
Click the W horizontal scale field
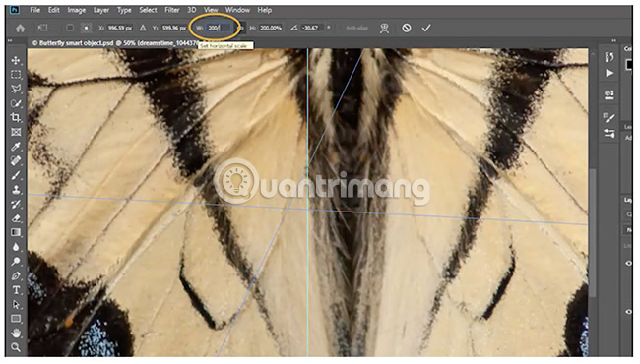coord(219,29)
